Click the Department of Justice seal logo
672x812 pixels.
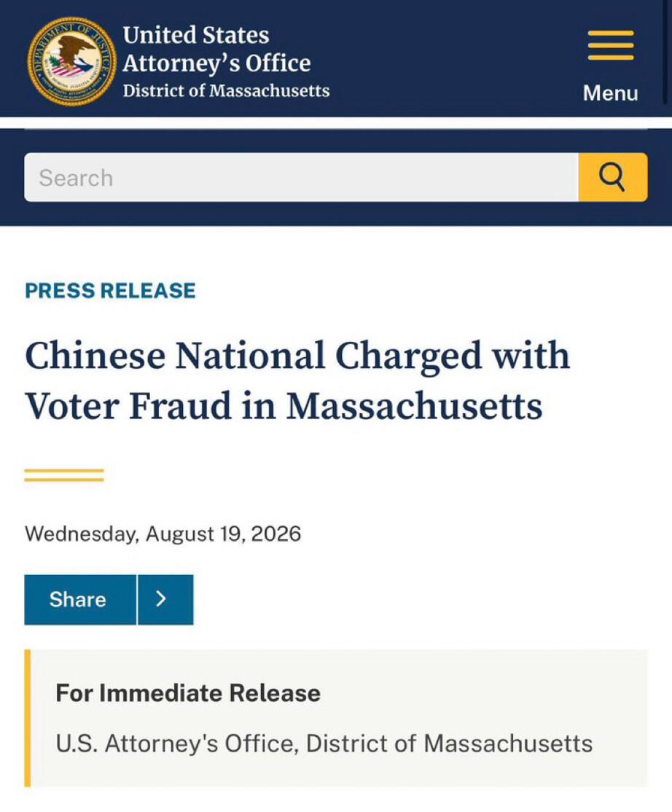point(72,62)
